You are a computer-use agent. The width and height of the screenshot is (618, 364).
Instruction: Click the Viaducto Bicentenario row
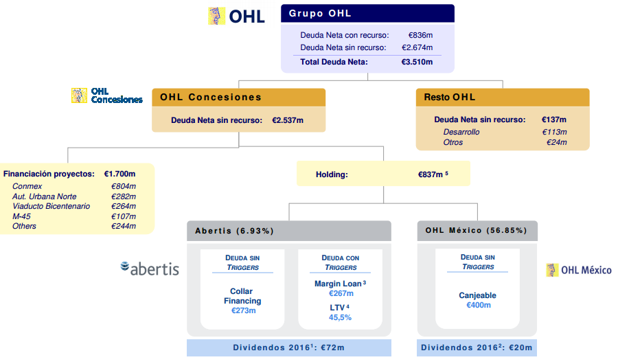click(x=74, y=206)
